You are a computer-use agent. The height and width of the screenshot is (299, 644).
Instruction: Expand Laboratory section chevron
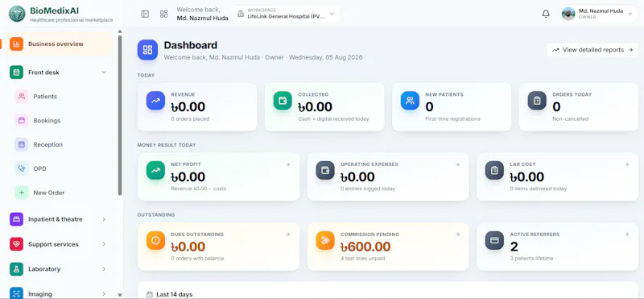tap(104, 269)
